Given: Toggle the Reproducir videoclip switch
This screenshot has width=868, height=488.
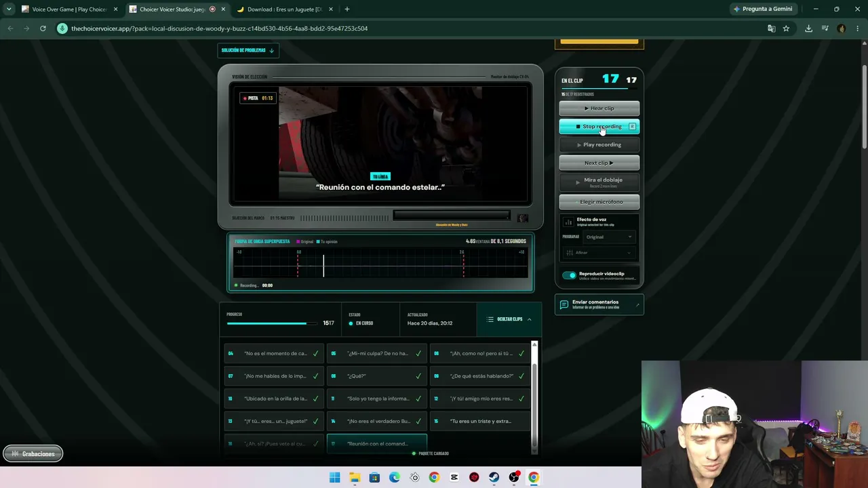Looking at the screenshot, I should point(569,275).
